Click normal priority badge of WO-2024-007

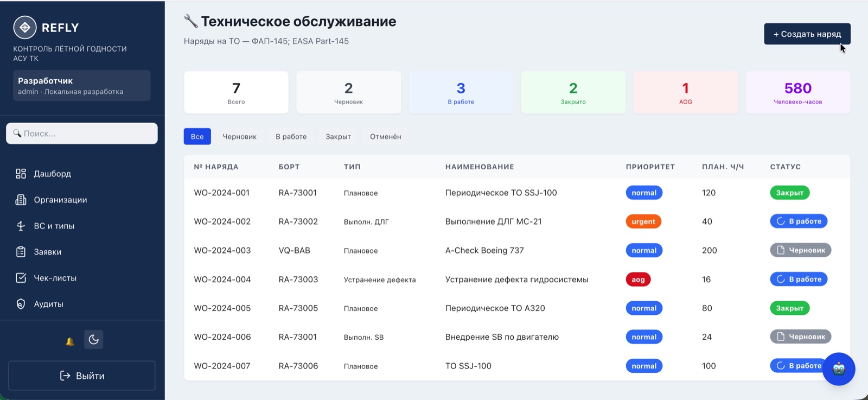[x=644, y=366]
